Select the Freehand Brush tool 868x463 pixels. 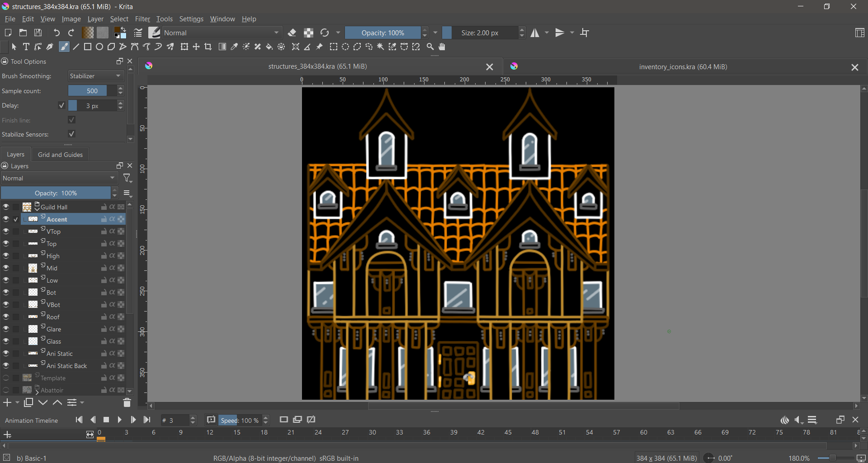tap(64, 47)
